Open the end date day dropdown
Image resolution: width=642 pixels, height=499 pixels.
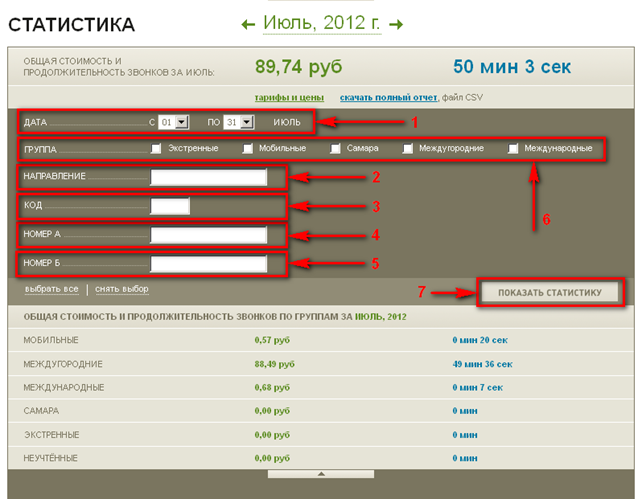(237, 122)
